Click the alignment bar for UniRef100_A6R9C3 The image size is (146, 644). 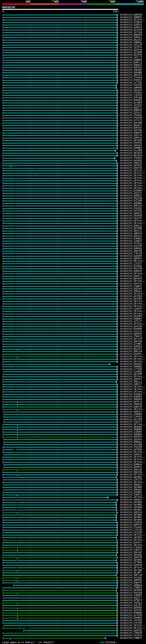(x=61, y=412)
